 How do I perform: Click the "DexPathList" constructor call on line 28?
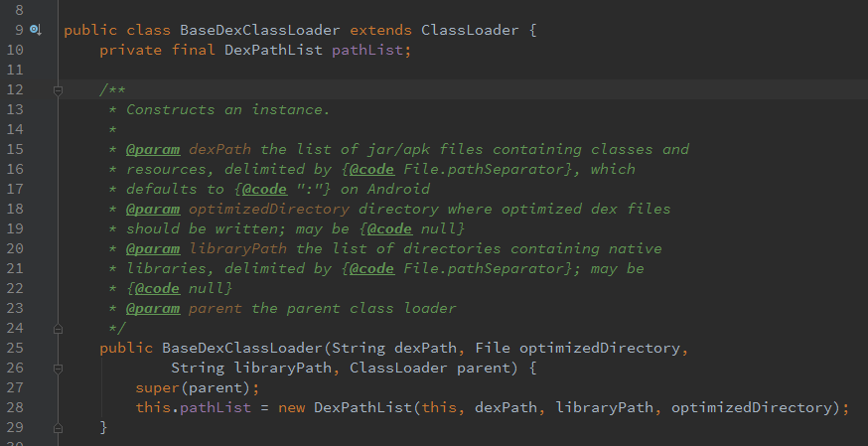click(362, 408)
